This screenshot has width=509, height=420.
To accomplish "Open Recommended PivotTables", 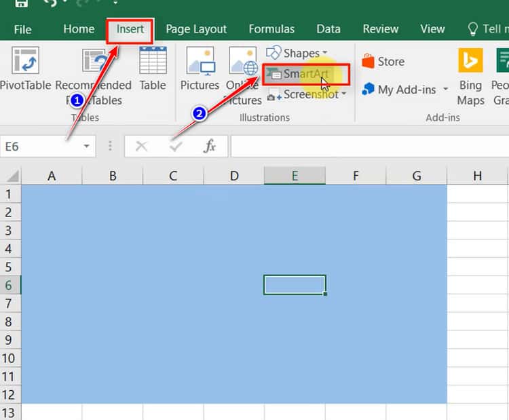I will pyautogui.click(x=94, y=76).
